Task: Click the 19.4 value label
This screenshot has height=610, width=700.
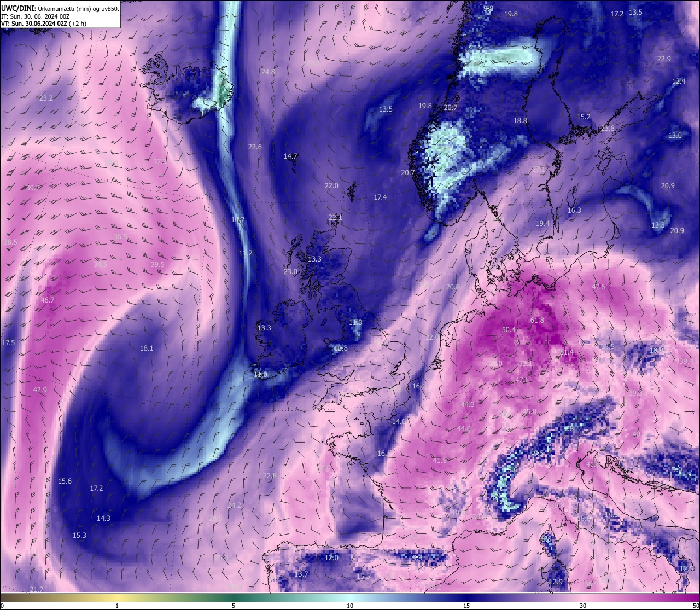Action: pos(542,224)
